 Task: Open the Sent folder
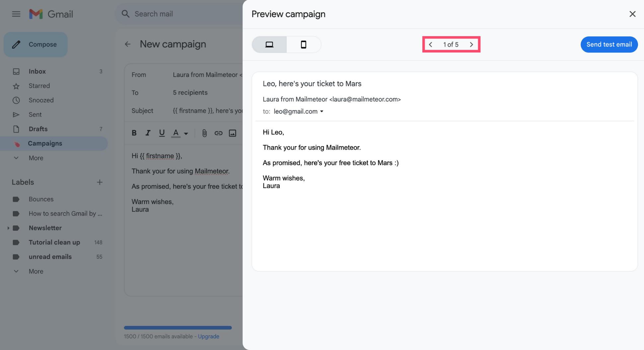pos(54,115)
